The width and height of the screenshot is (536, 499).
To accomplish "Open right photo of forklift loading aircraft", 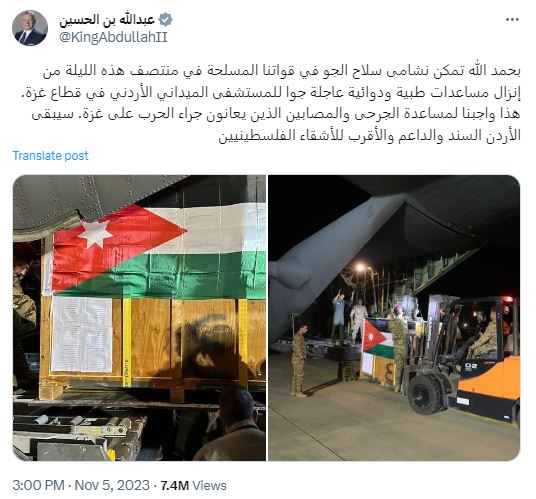I will click(394, 318).
